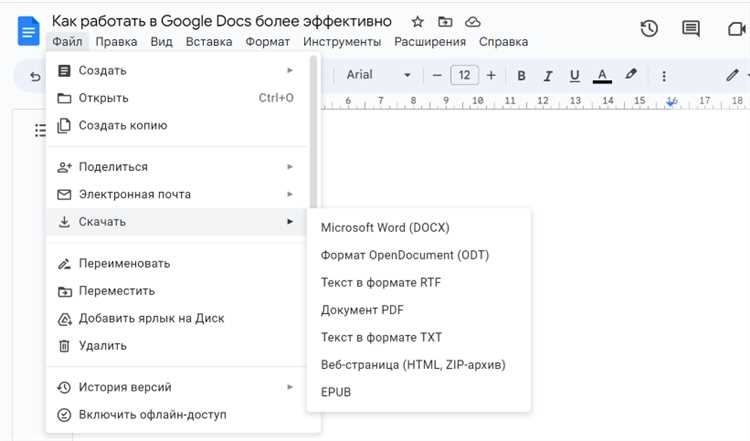Show document outline list icon
This screenshot has height=441, width=750.
coord(40,130)
